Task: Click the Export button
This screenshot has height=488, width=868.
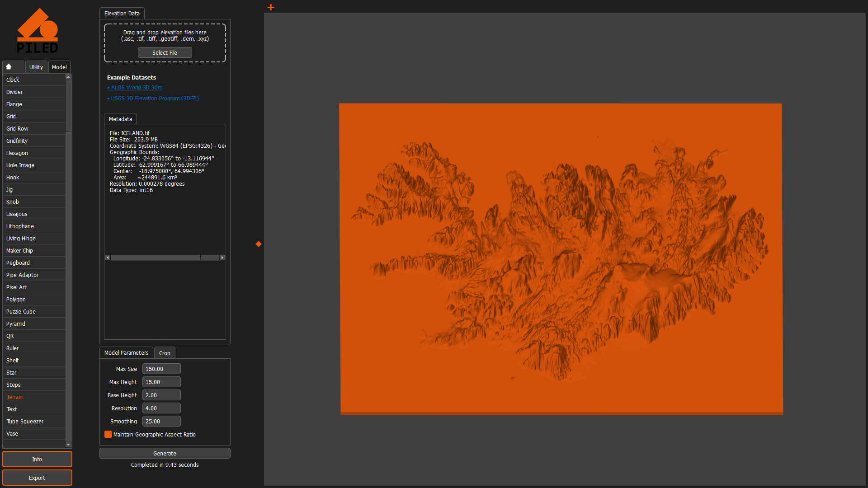Action: (37, 478)
